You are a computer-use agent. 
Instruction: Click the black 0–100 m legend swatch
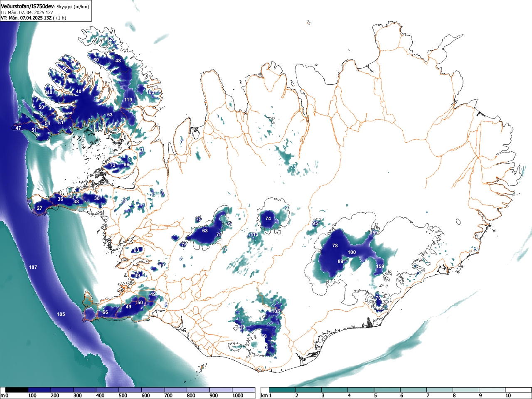tap(17, 390)
